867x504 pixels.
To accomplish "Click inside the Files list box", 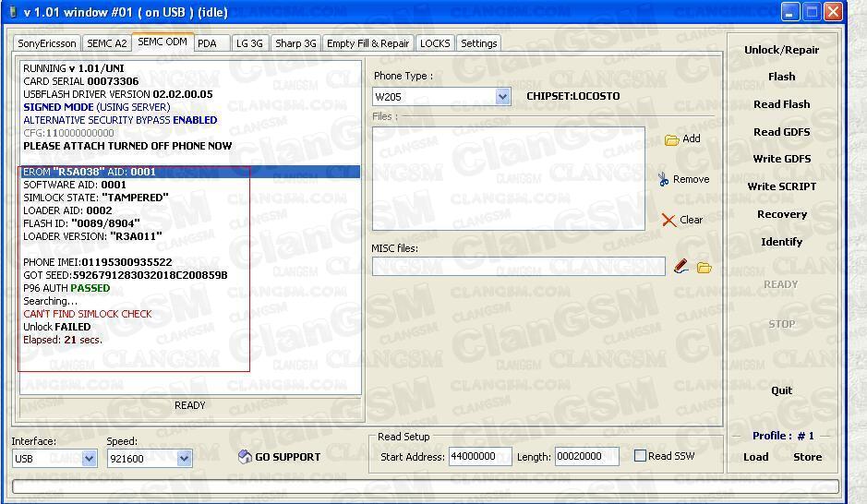I will 508,178.
